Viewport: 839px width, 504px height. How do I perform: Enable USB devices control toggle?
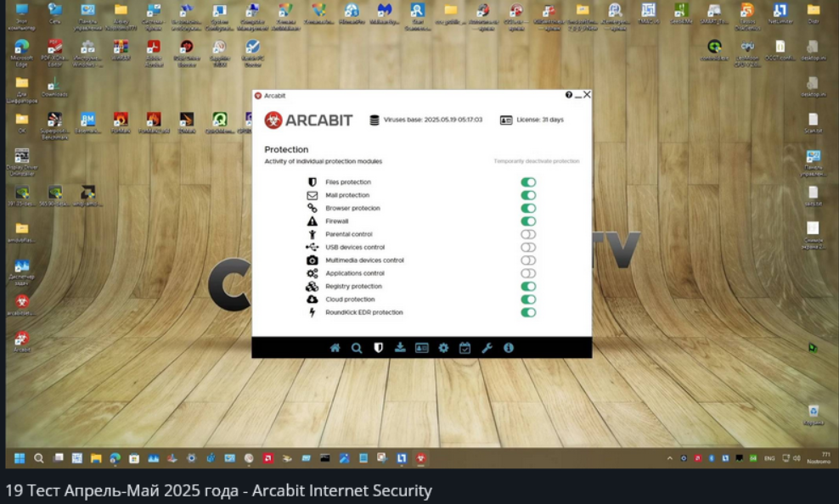528,248
